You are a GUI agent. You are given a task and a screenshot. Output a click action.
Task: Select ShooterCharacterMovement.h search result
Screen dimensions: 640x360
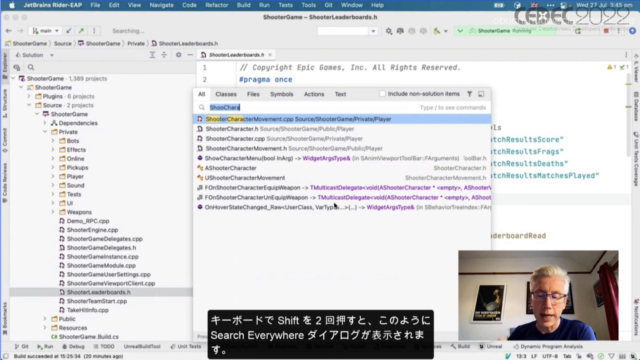click(x=342, y=149)
